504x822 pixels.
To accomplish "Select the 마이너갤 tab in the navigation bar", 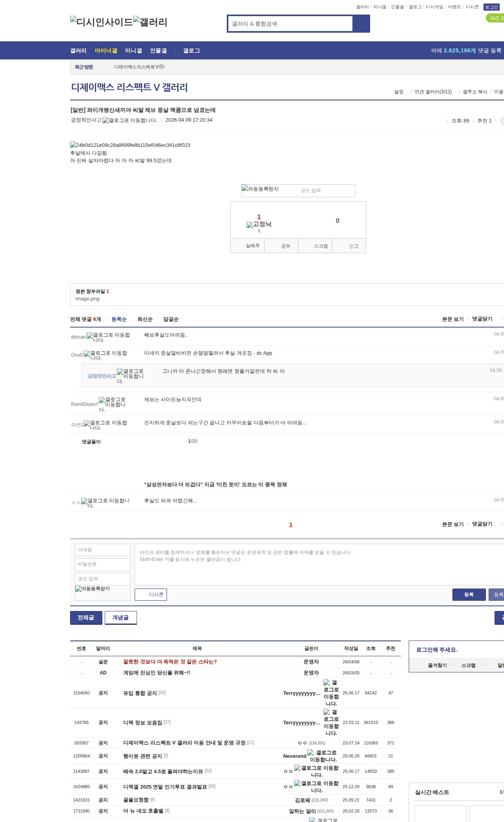I will (106, 50).
